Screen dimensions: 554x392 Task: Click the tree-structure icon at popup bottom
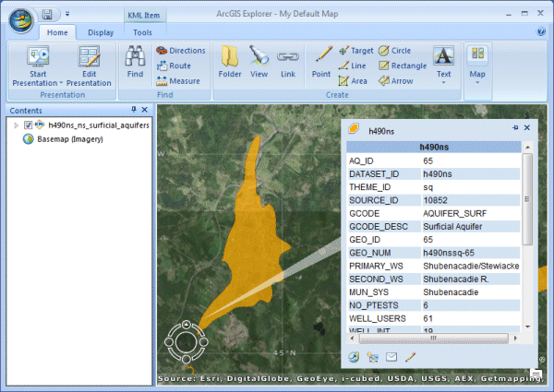[372, 357]
